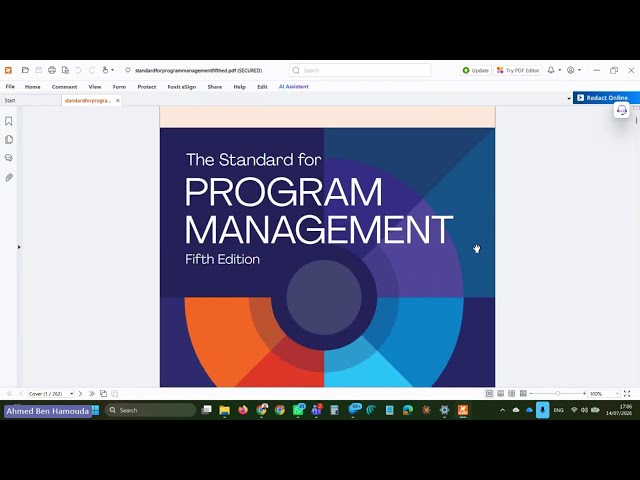Open the Protect ribbon tab
Image resolution: width=640 pixels, height=480 pixels.
tap(147, 87)
